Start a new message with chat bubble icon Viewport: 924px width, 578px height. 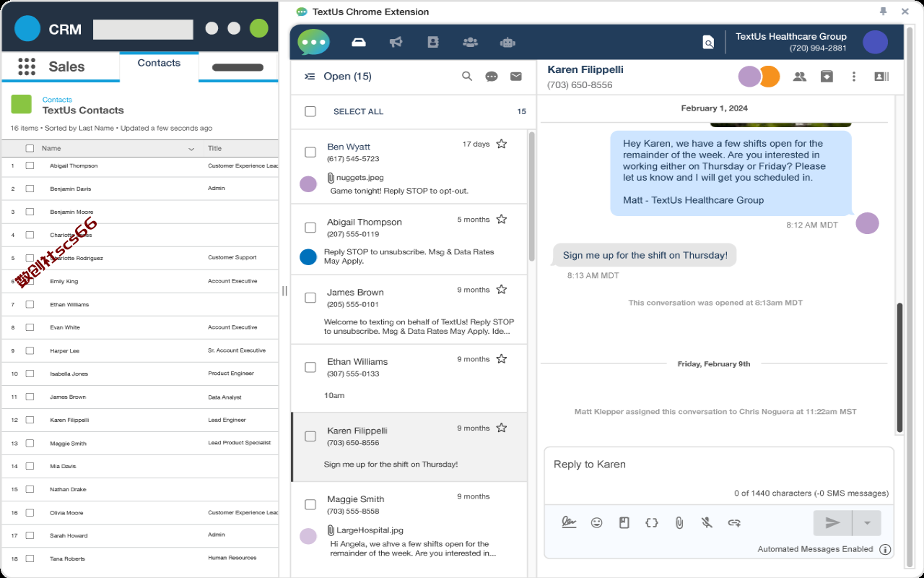(x=492, y=77)
